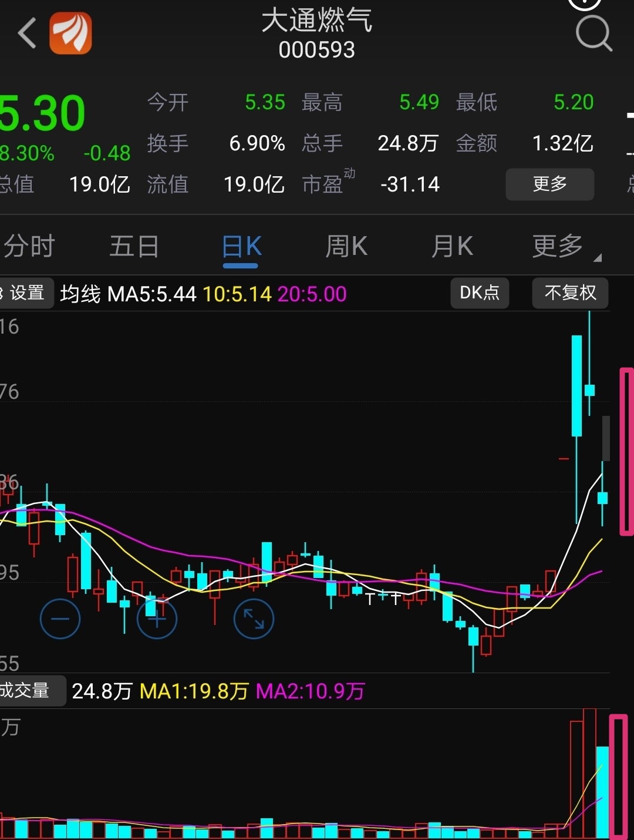Expand chart to fullscreen with arrows icon

[x=254, y=619]
